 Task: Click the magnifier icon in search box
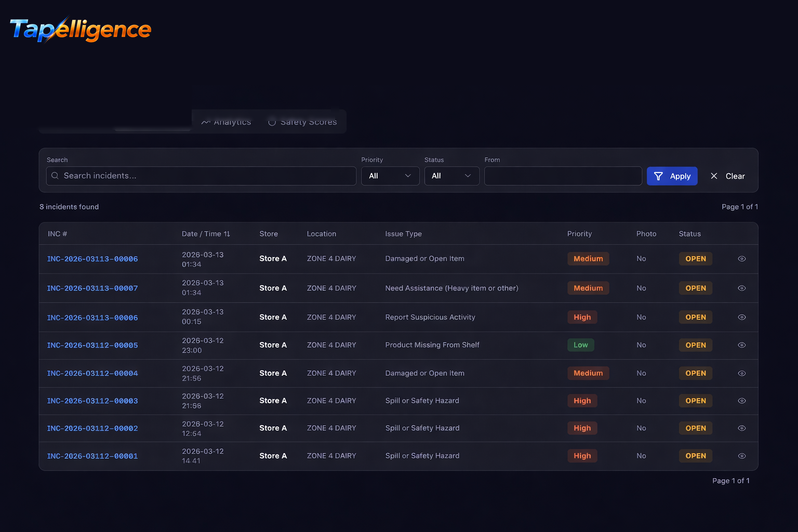[55, 176]
